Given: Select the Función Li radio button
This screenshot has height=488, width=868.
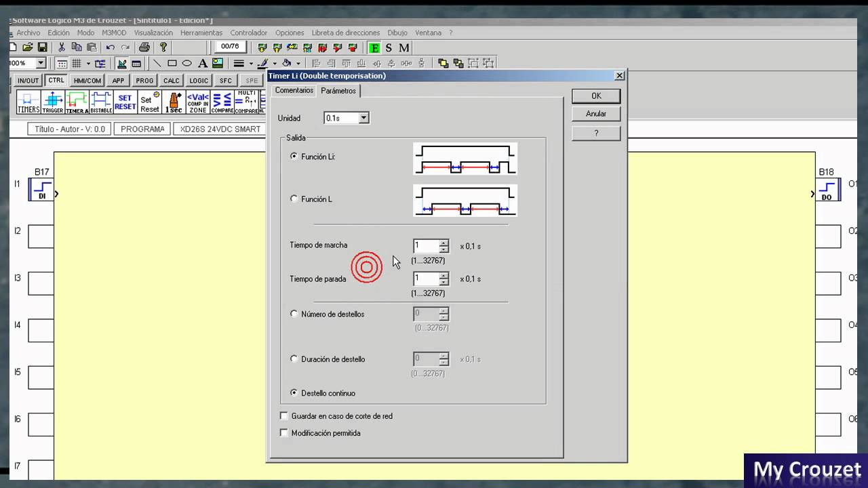Looking at the screenshot, I should (x=294, y=157).
